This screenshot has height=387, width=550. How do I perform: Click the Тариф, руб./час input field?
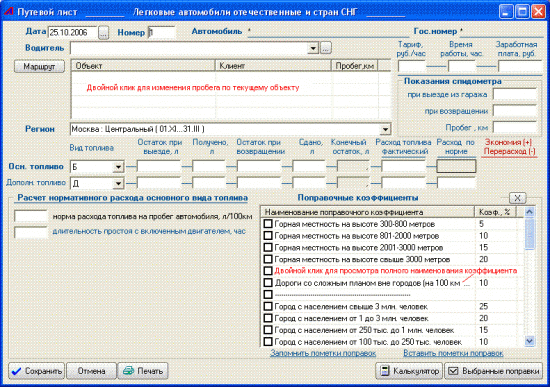[x=412, y=66]
